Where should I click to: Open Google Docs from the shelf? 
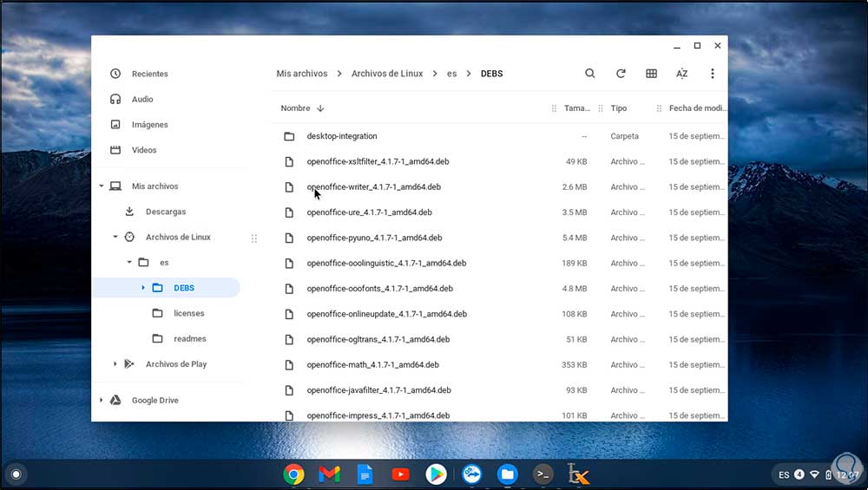(365, 474)
